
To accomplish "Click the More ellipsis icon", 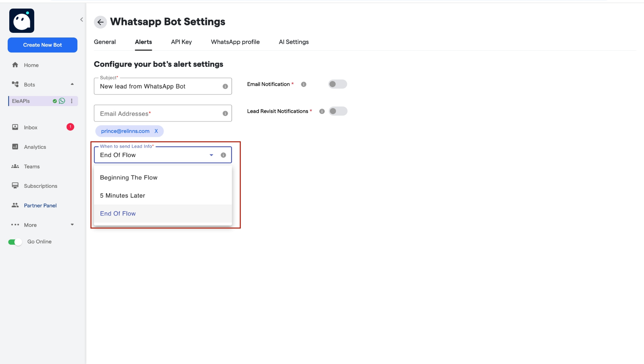I will [x=15, y=225].
